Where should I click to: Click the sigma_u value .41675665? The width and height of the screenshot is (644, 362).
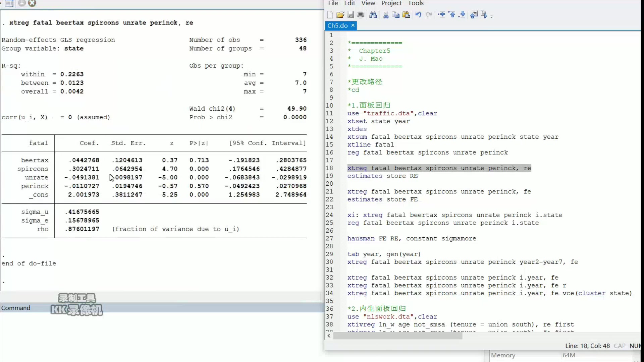[82, 212]
